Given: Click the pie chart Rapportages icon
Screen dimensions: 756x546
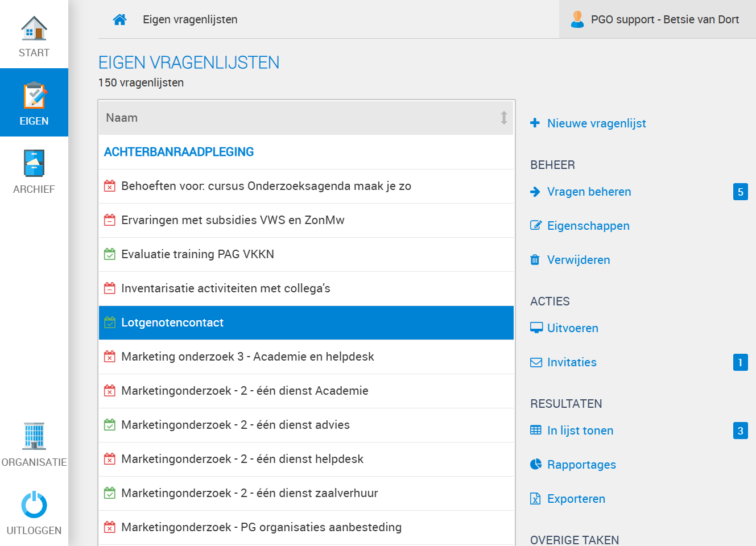Looking at the screenshot, I should pos(536,464).
